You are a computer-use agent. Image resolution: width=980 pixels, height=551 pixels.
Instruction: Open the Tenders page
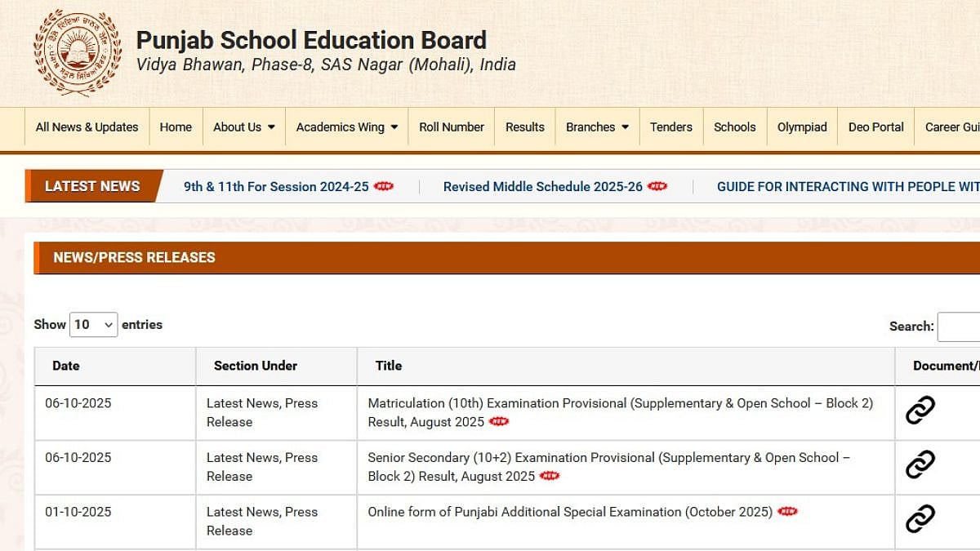coord(670,127)
